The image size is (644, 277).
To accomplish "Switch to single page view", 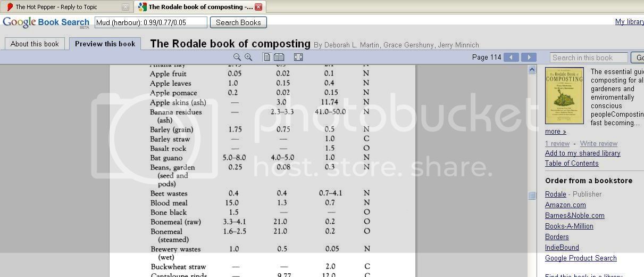I will click(x=267, y=58).
